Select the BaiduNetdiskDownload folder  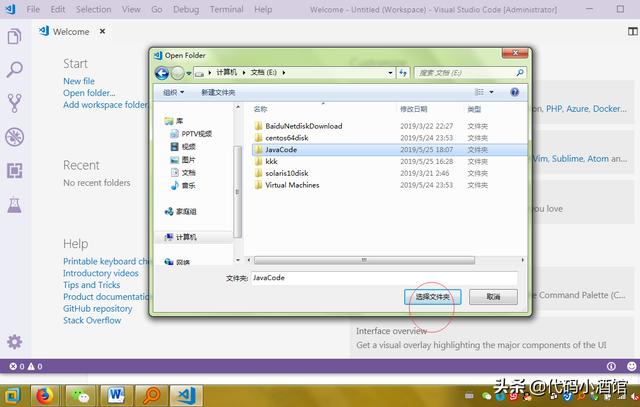[x=304, y=126]
